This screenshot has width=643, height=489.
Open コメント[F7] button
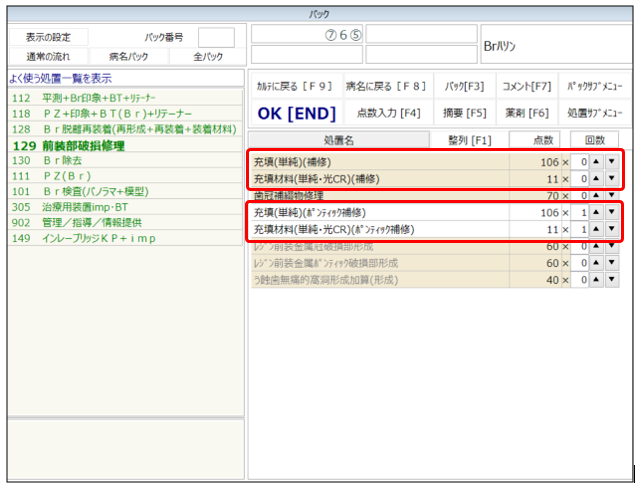pyautogui.click(x=528, y=86)
